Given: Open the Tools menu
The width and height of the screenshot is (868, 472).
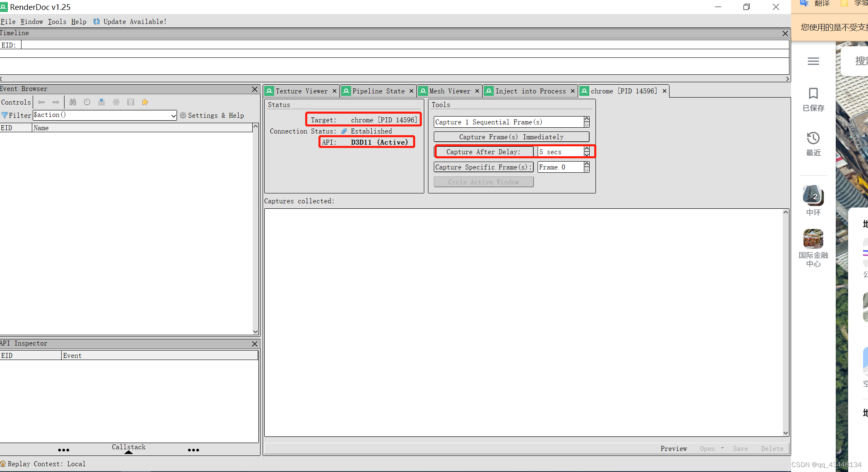Looking at the screenshot, I should (x=57, y=21).
